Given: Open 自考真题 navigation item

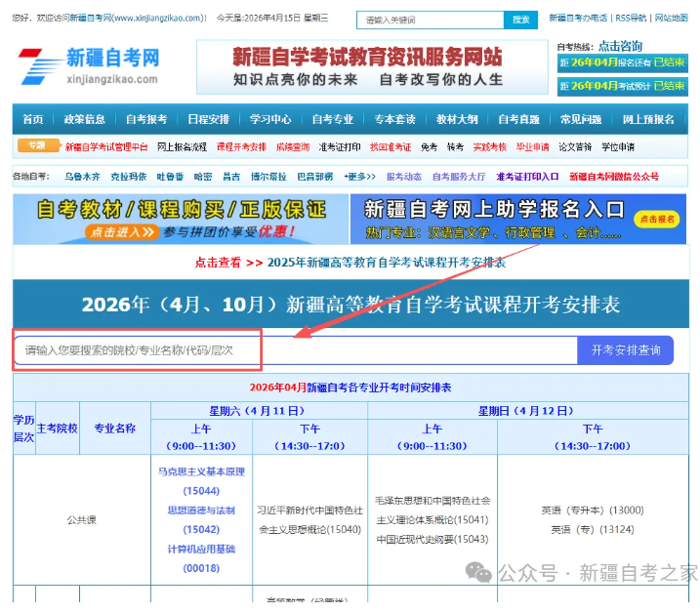Looking at the screenshot, I should click(x=518, y=120).
